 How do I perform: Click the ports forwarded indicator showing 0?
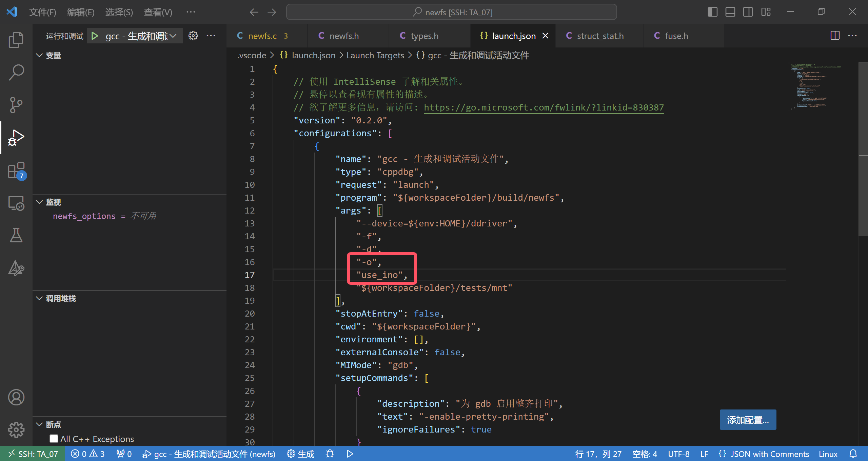click(124, 454)
